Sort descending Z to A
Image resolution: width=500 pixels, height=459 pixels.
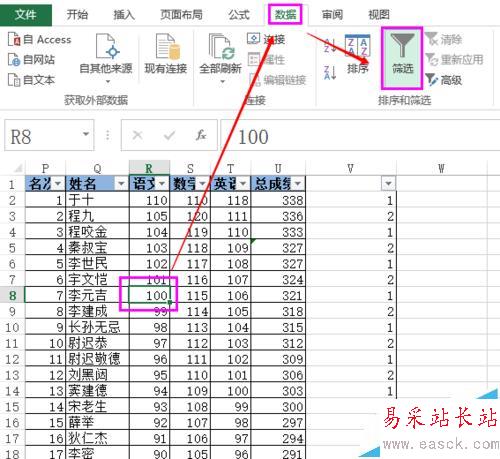pyautogui.click(x=330, y=72)
